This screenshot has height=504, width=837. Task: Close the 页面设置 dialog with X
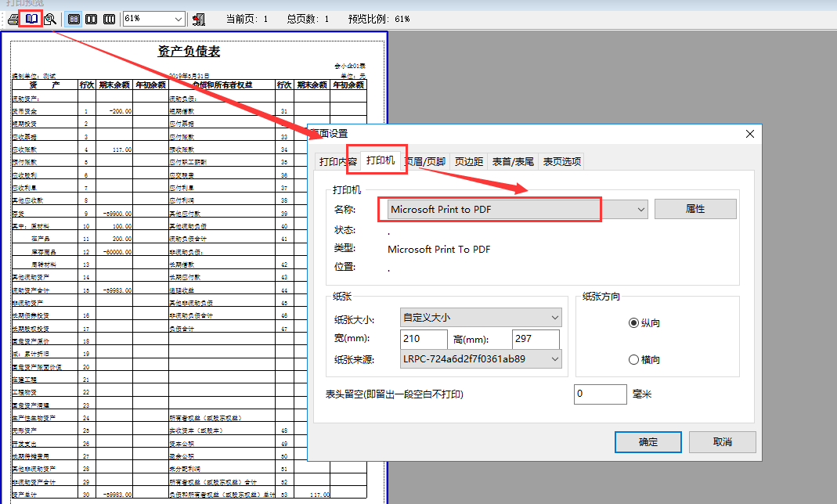(x=750, y=134)
